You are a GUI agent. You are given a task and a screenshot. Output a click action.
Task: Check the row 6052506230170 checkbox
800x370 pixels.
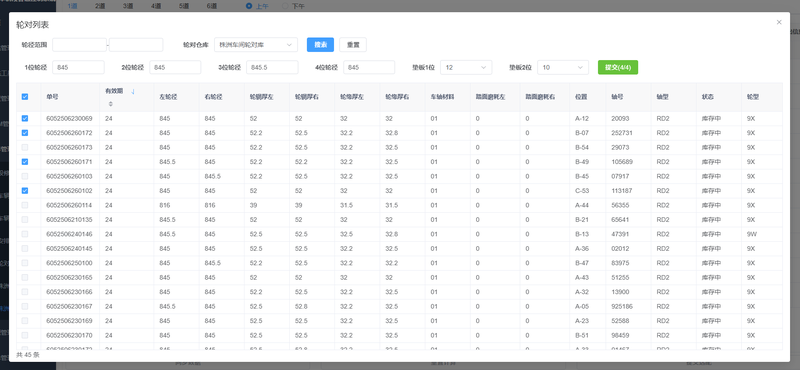25,335
